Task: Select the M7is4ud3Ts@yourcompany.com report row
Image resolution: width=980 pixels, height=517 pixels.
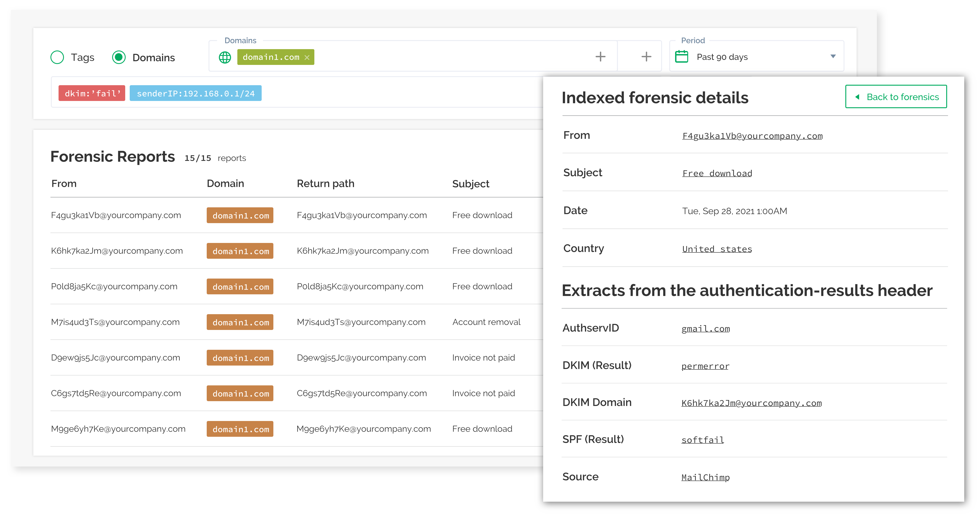Action: pyautogui.click(x=115, y=322)
